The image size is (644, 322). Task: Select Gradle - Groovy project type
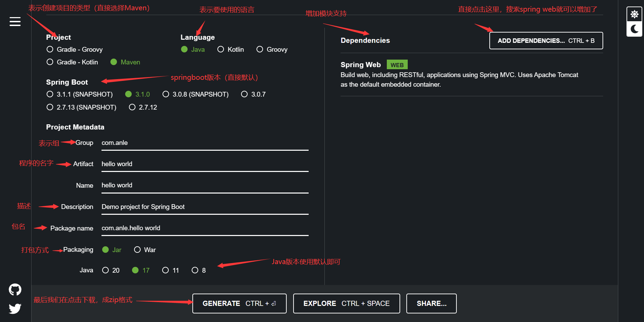pyautogui.click(x=74, y=49)
